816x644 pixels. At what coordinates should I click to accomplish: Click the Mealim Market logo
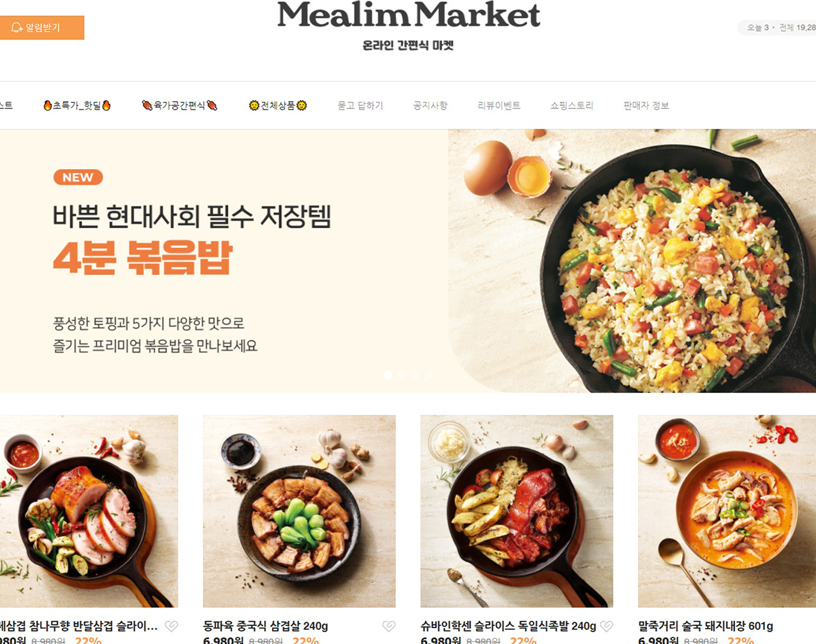[x=409, y=16]
